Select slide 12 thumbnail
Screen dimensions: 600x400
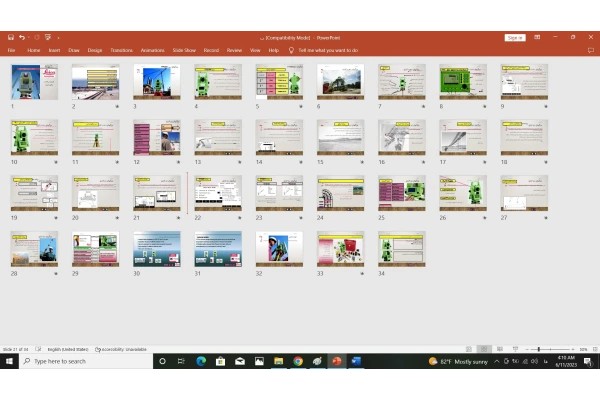pyautogui.click(x=157, y=137)
